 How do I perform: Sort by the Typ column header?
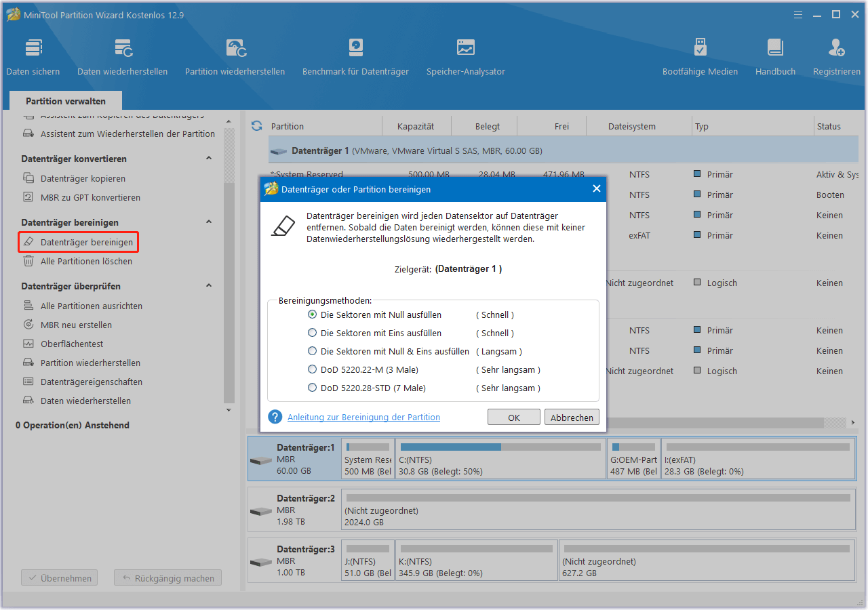(753, 126)
